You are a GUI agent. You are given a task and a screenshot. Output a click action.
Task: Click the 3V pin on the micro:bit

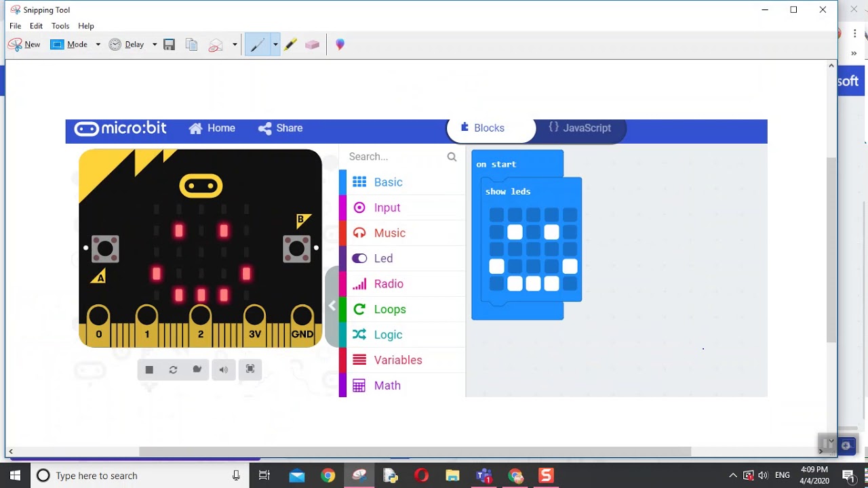pyautogui.click(x=255, y=327)
